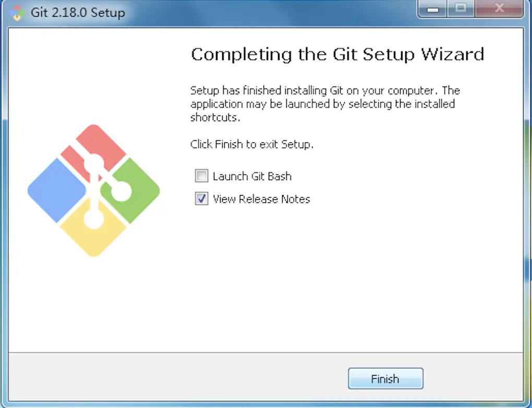Image resolution: width=532 pixels, height=408 pixels.
Task: Click the "View Release Notes" label text
Action: pyautogui.click(x=261, y=199)
